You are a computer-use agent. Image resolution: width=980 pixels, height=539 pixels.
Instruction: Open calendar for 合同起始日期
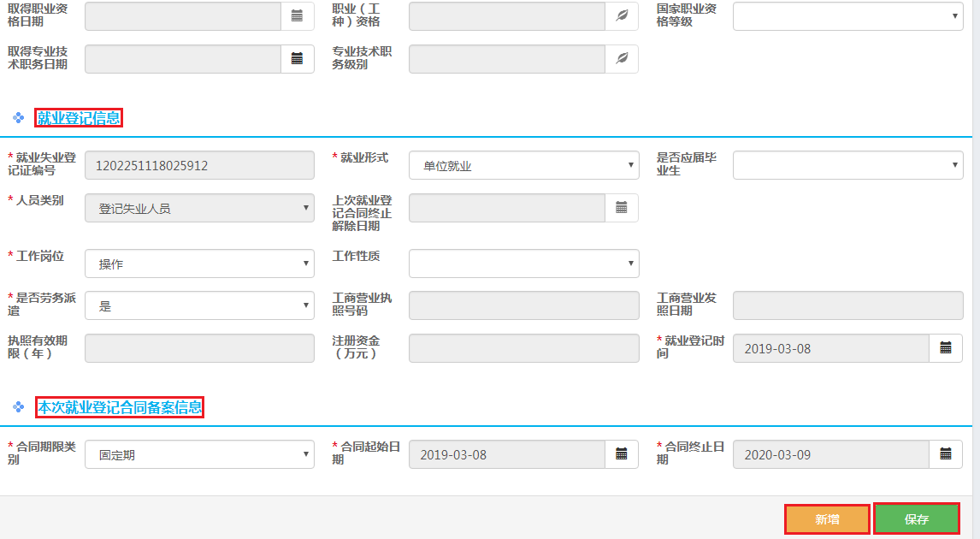pyautogui.click(x=622, y=454)
